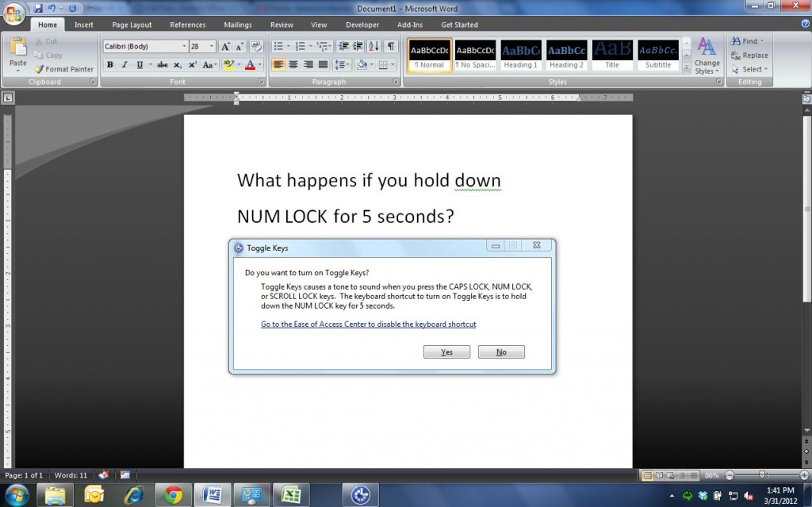The width and height of the screenshot is (812, 507).
Task: Click the Windows Start button
Action: (17, 496)
